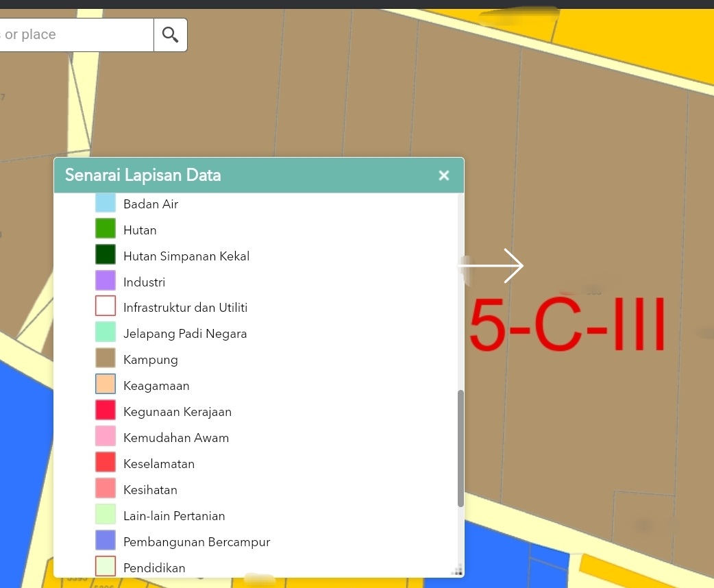Screen dimensions: 714x588
Task: Click the Kegunaan Kerajaan red swatch
Action: [x=106, y=412]
